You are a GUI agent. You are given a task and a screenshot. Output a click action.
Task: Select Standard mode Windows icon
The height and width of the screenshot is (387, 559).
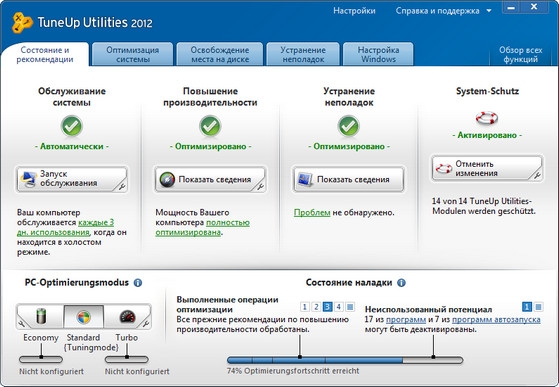click(x=83, y=317)
